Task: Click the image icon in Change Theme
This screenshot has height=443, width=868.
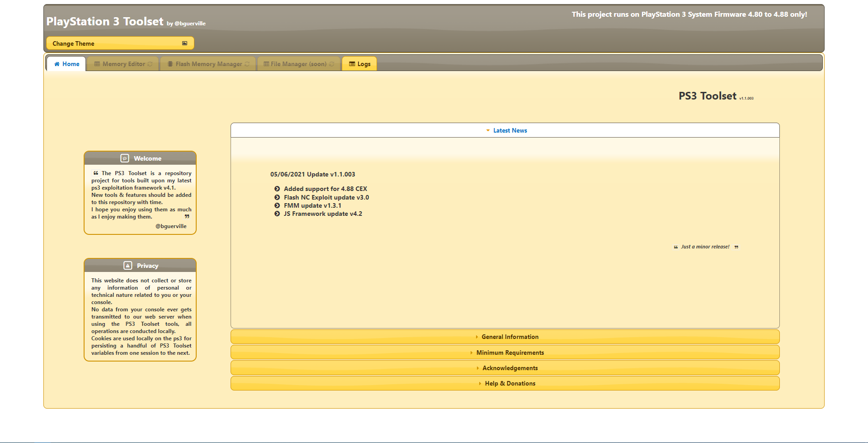Action: click(x=184, y=43)
